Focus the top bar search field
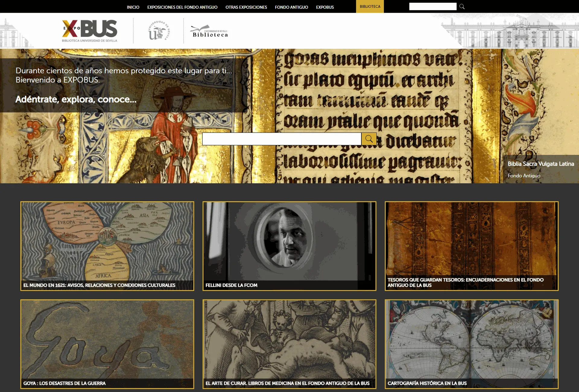This screenshot has width=579, height=392. point(433,6)
